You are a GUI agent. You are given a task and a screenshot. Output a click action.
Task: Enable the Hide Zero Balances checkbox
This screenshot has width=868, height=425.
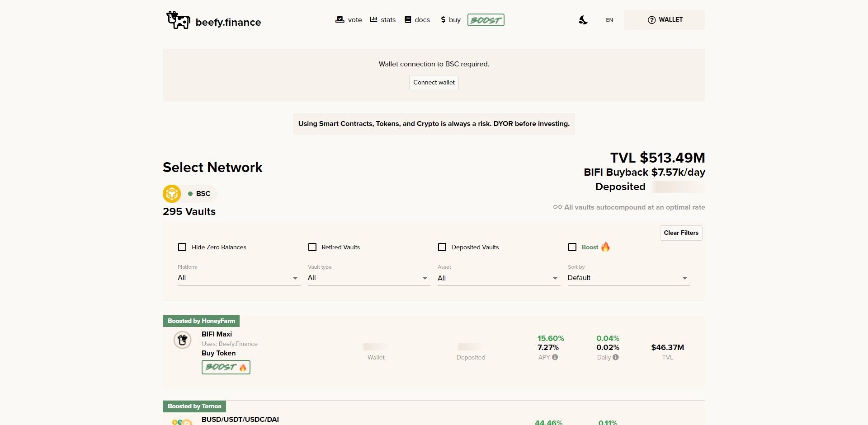click(182, 247)
